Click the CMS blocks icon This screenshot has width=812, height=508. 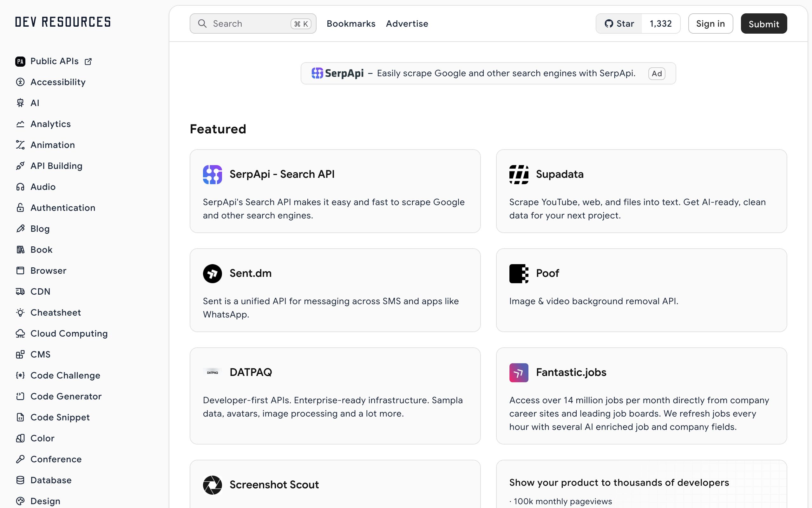pyautogui.click(x=20, y=354)
